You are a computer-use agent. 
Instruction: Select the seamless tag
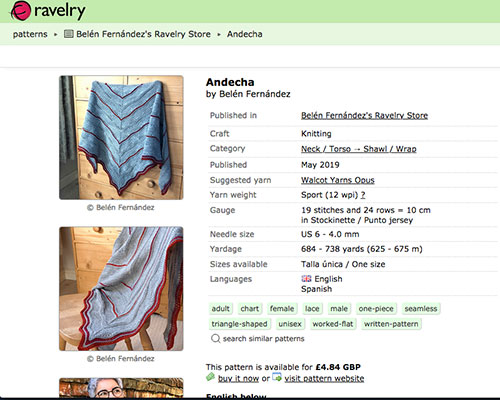(421, 309)
